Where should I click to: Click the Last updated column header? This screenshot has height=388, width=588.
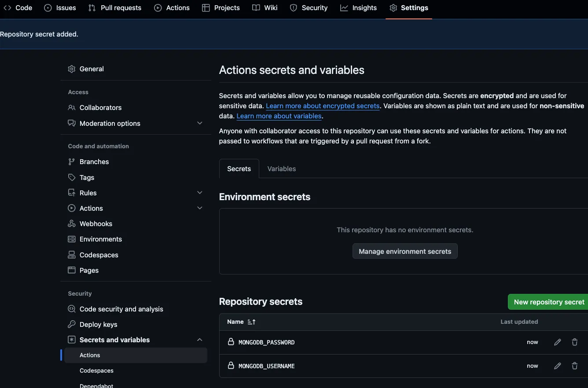point(519,322)
